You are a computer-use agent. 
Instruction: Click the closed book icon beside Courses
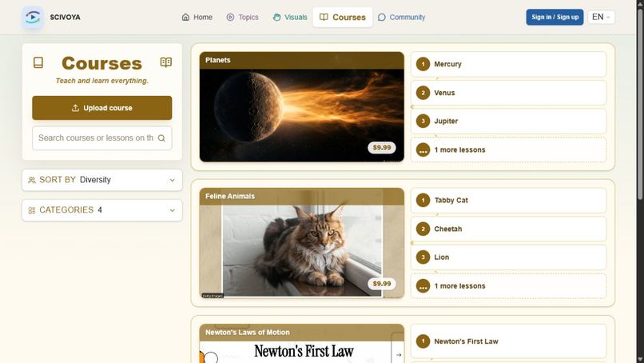38,62
